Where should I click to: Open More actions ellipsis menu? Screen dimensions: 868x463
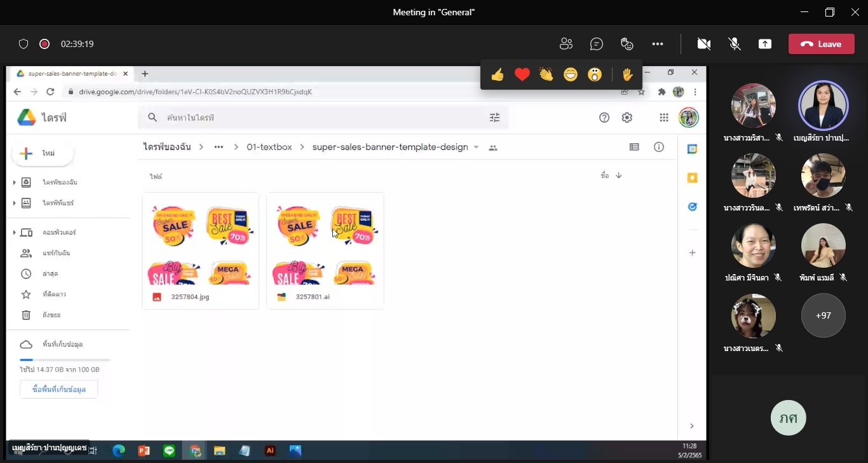coord(658,44)
